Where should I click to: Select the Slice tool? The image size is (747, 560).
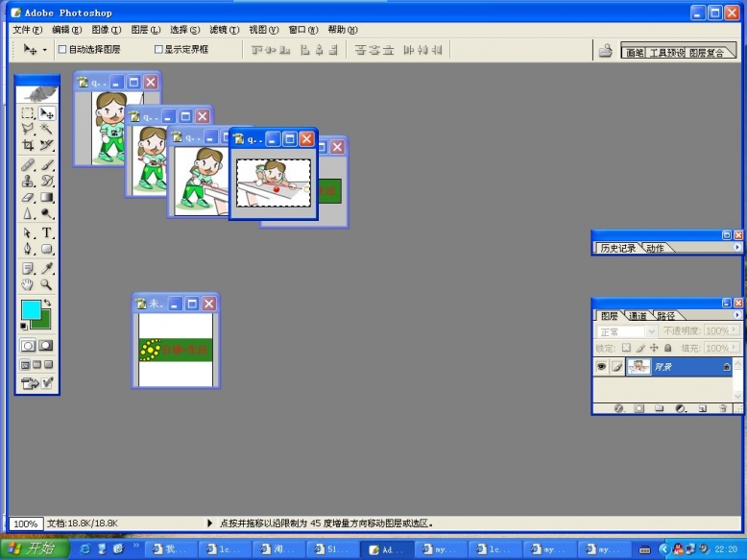coord(46,145)
